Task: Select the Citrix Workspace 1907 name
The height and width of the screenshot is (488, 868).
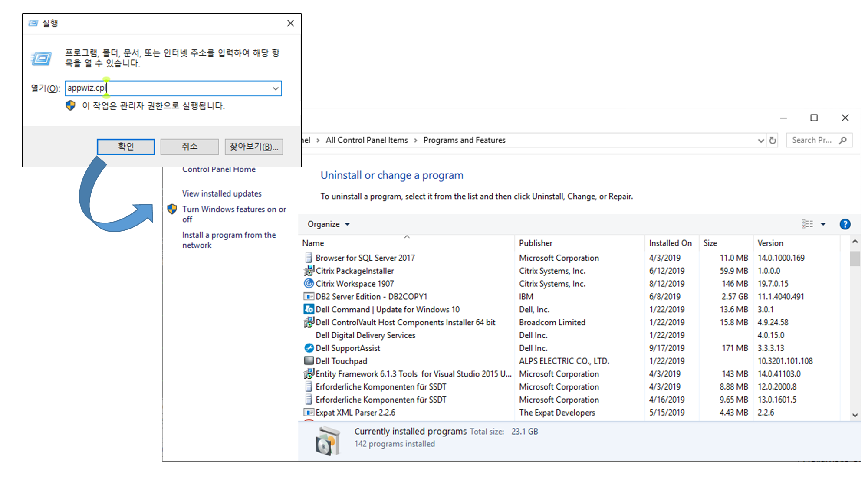Action: click(x=355, y=284)
